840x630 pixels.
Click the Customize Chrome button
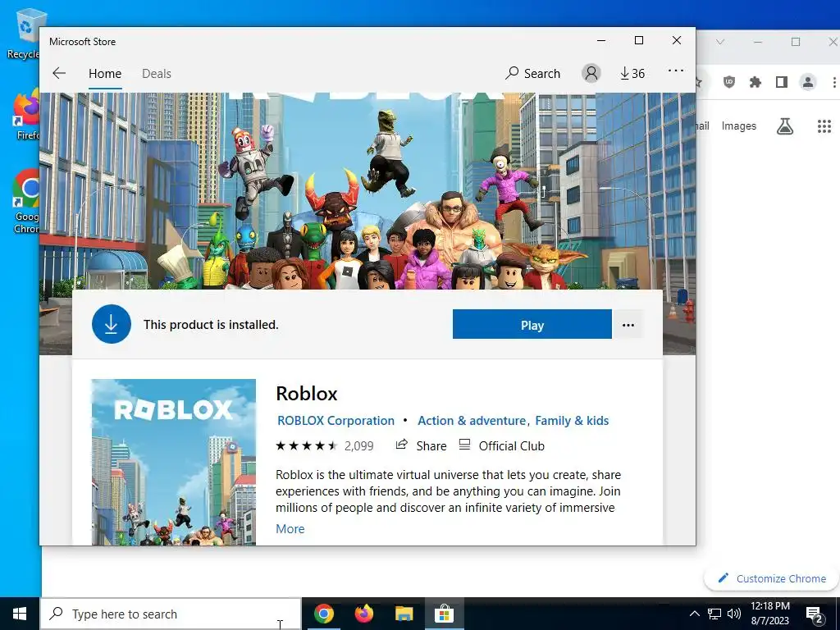pyautogui.click(x=772, y=578)
